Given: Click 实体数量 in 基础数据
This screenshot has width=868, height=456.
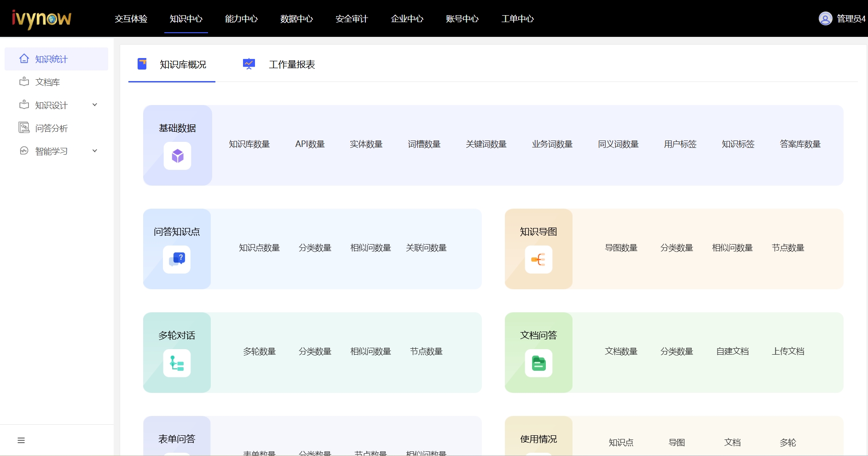Looking at the screenshot, I should (x=366, y=144).
